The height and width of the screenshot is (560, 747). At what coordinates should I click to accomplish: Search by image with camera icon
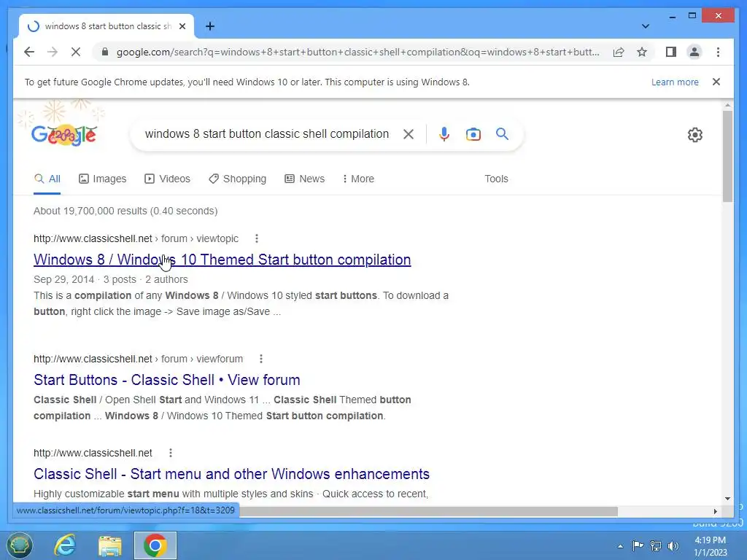click(x=473, y=134)
